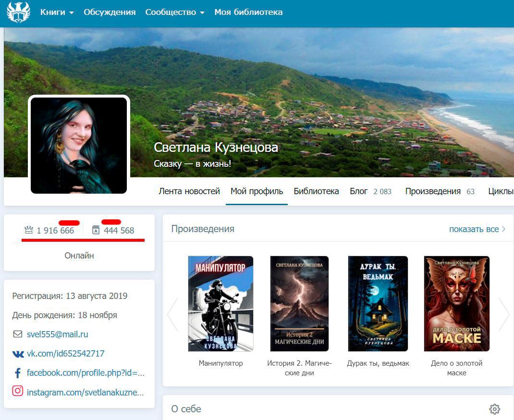Screen dimensions: 514x420
Task: Switch to the Лента новостей tab
Action: tap(189, 191)
